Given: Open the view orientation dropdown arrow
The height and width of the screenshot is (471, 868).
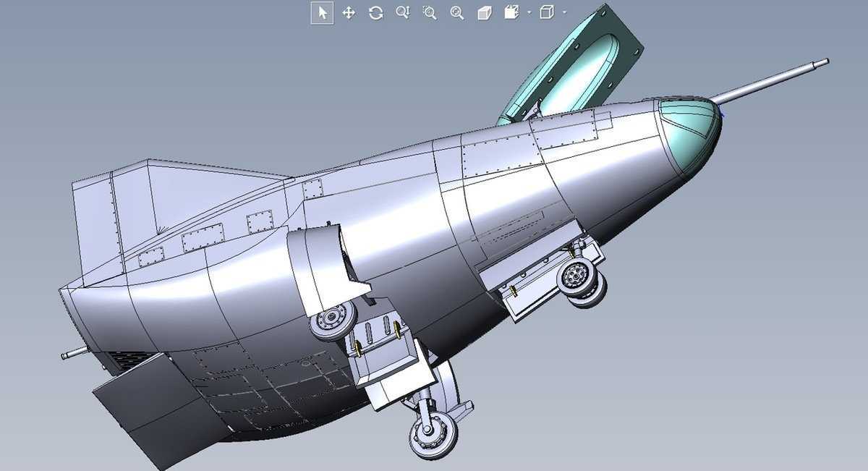Looking at the screenshot, I should (x=529, y=12).
